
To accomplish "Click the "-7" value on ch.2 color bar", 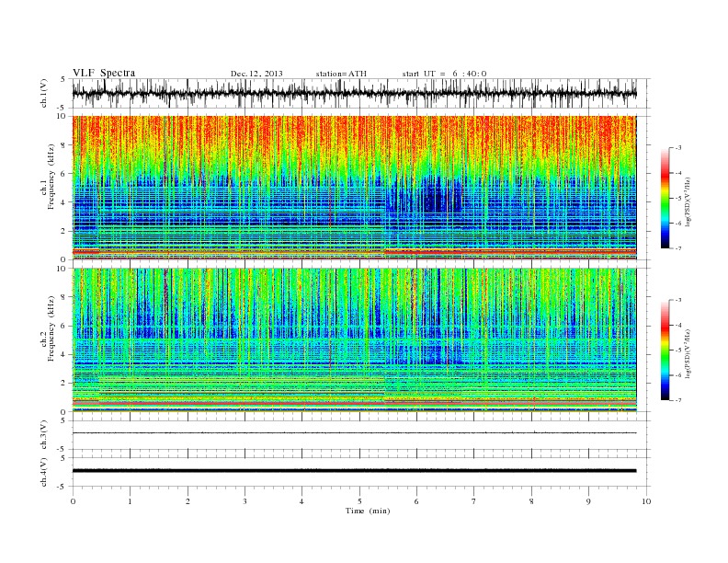I will tap(677, 400).
